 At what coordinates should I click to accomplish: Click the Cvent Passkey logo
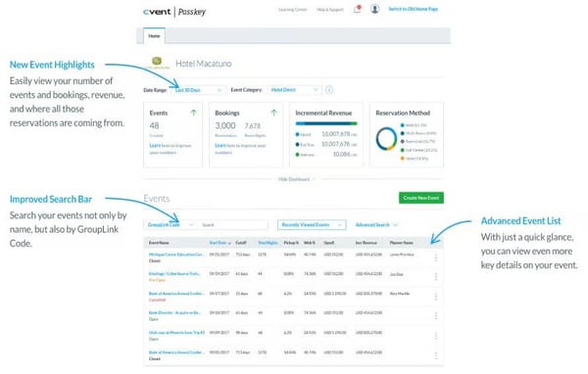pyautogui.click(x=174, y=12)
